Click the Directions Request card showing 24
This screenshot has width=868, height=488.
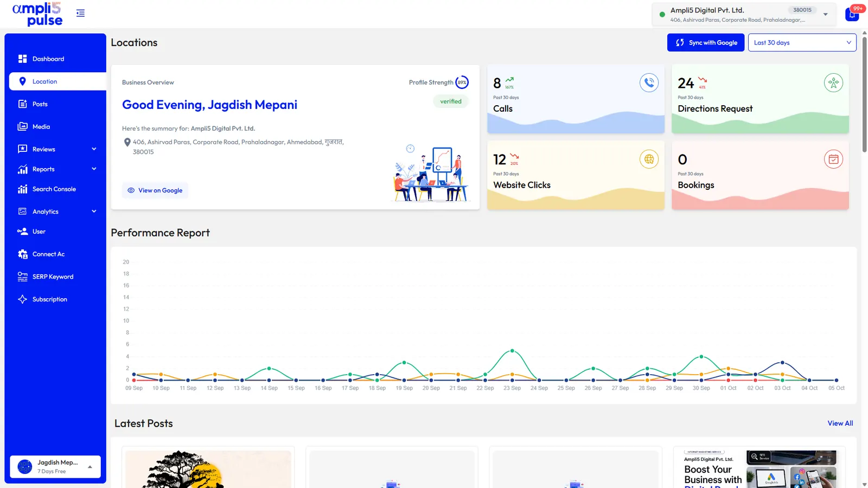click(x=760, y=99)
